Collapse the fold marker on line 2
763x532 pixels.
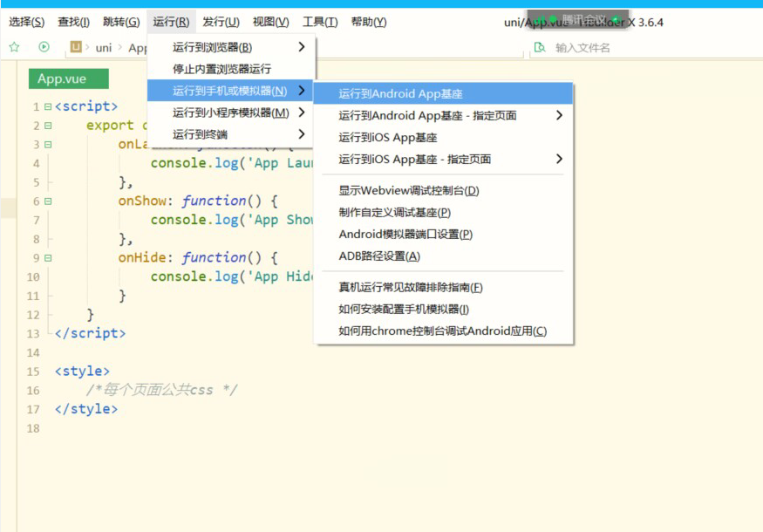point(48,126)
